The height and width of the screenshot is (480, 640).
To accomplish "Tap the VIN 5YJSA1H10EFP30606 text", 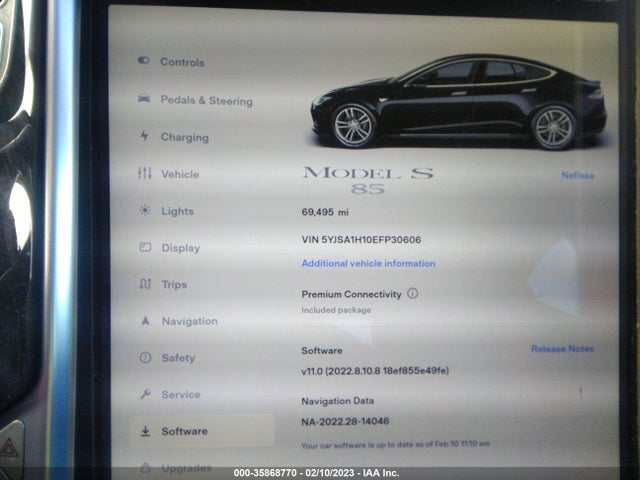I will (x=361, y=240).
